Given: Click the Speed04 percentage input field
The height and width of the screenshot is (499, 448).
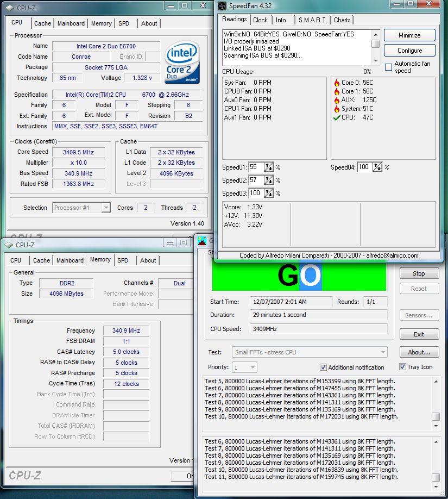Looking at the screenshot, I should (365, 167).
